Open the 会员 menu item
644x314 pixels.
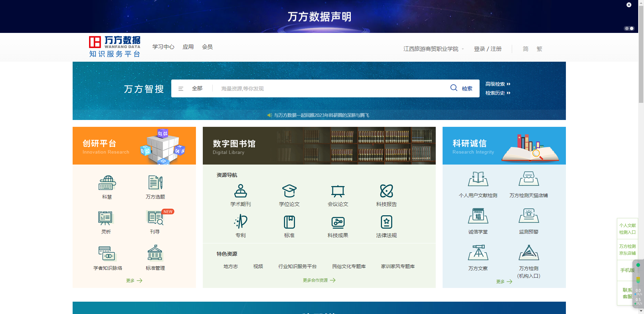pyautogui.click(x=207, y=47)
